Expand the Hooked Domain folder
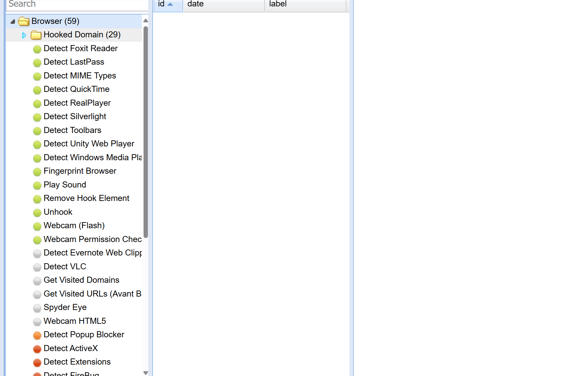 point(24,35)
